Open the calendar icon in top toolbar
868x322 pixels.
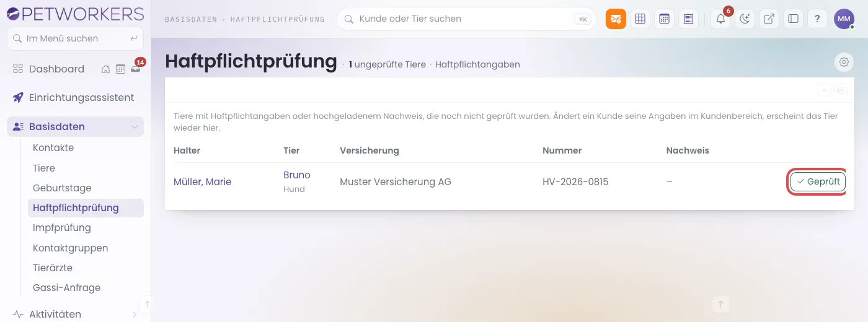tap(664, 19)
